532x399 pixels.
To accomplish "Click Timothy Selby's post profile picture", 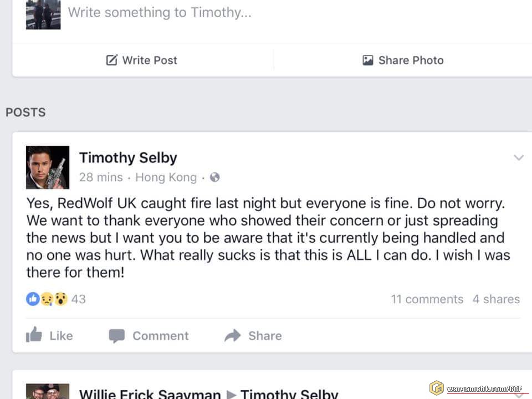I will tap(48, 167).
